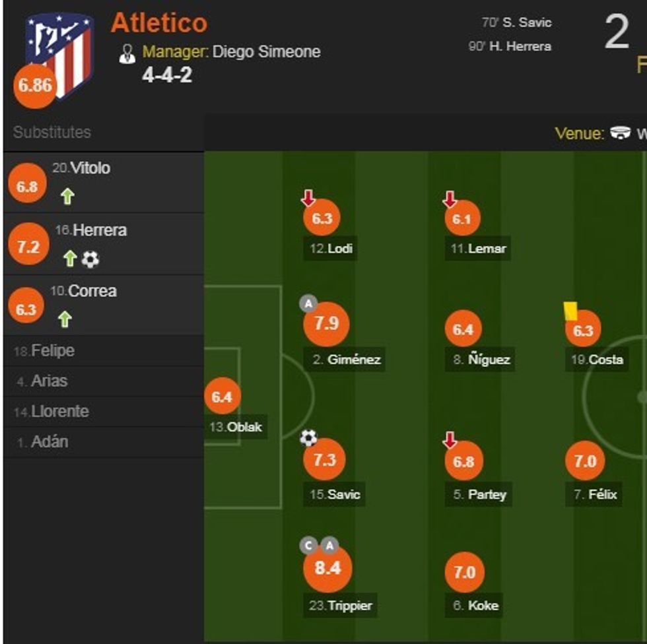
Task: Click Correa's 6.3 substitute rating
Action: coord(26,309)
